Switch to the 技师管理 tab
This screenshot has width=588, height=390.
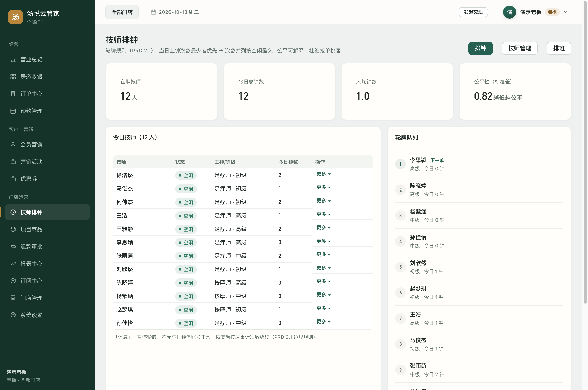click(520, 48)
